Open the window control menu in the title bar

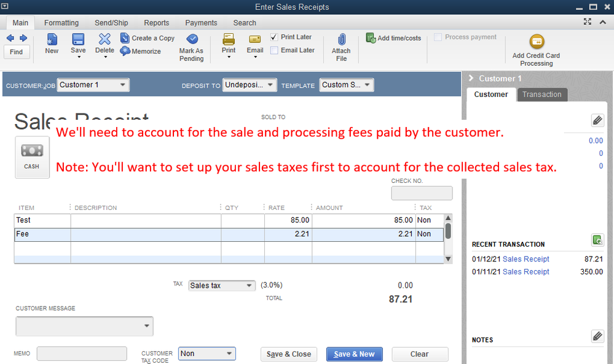click(5, 6)
